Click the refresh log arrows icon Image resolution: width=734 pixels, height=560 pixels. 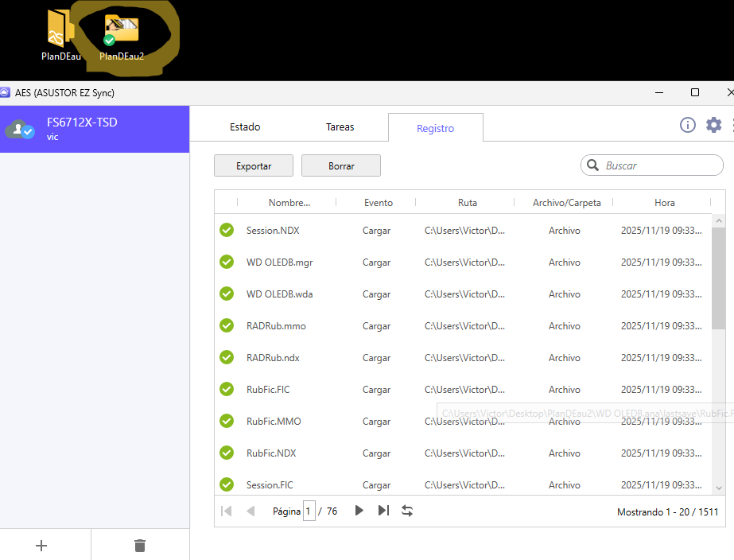tap(407, 511)
